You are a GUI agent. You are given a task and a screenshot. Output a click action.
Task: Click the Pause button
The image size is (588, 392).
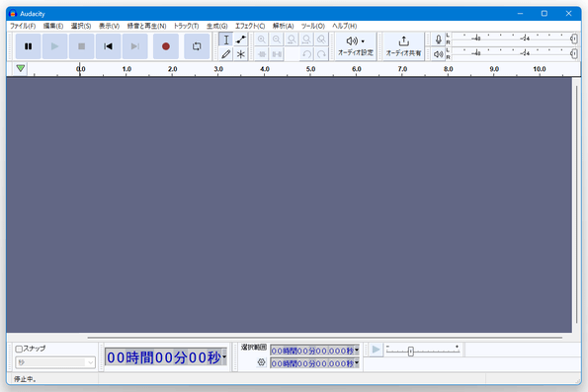pyautogui.click(x=28, y=46)
